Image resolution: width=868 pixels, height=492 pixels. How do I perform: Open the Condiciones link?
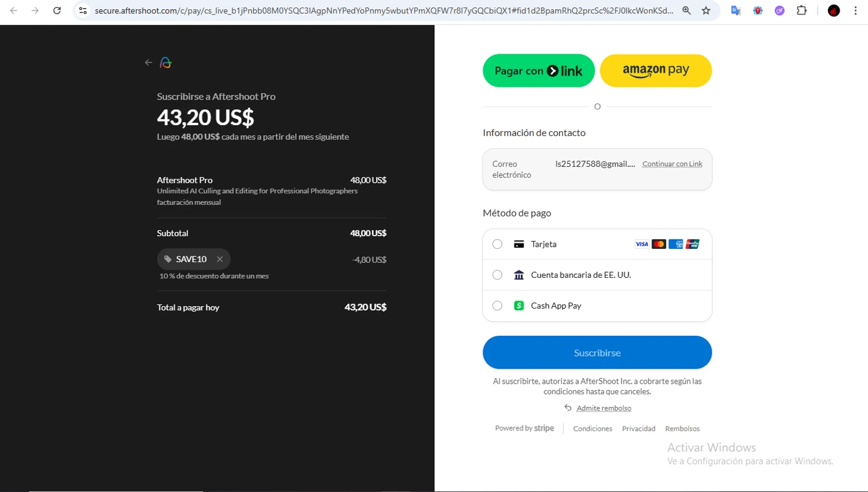(x=593, y=429)
